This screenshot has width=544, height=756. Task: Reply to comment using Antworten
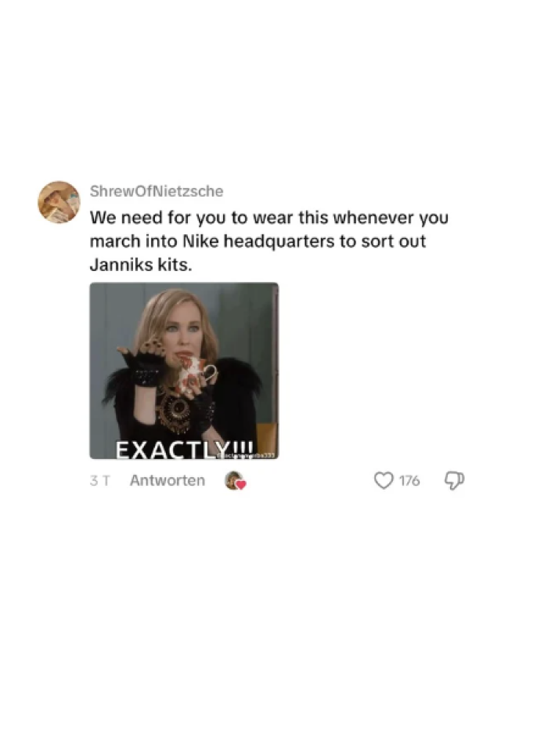click(168, 480)
